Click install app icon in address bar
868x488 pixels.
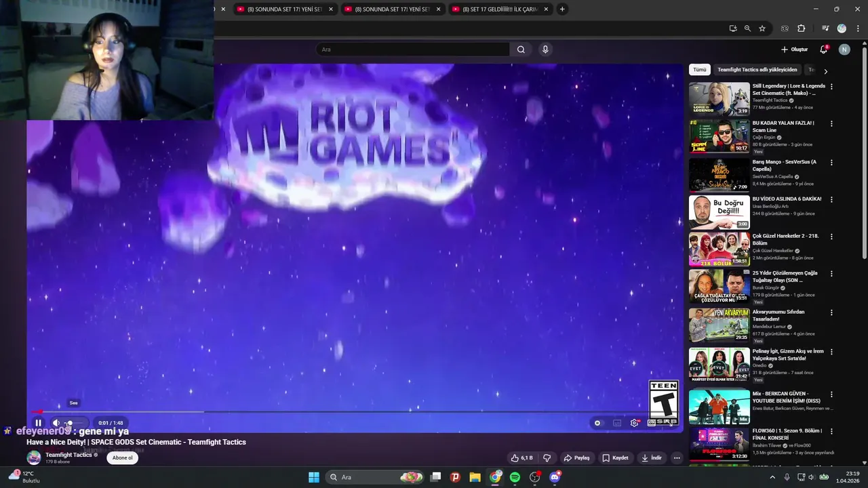(x=733, y=28)
